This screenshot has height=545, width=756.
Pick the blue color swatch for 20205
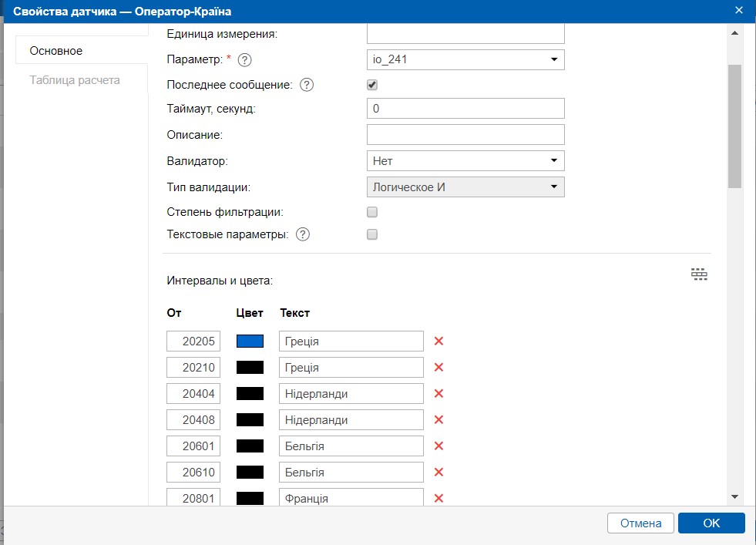pyautogui.click(x=250, y=341)
